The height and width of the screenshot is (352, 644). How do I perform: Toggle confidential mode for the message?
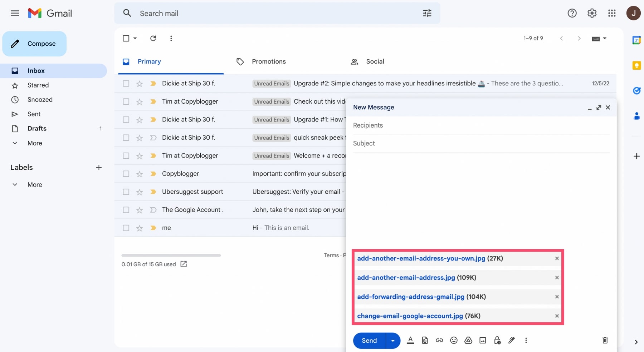[497, 341]
